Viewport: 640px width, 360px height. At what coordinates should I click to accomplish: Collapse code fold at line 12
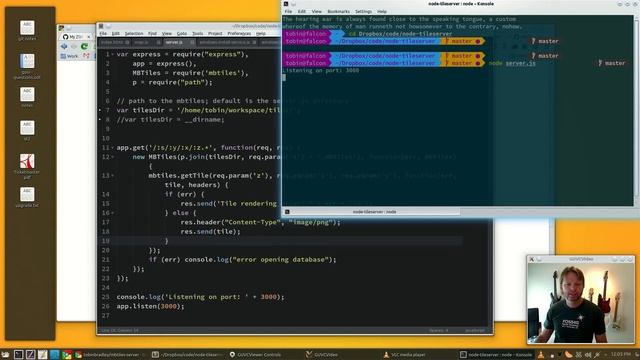click(113, 157)
